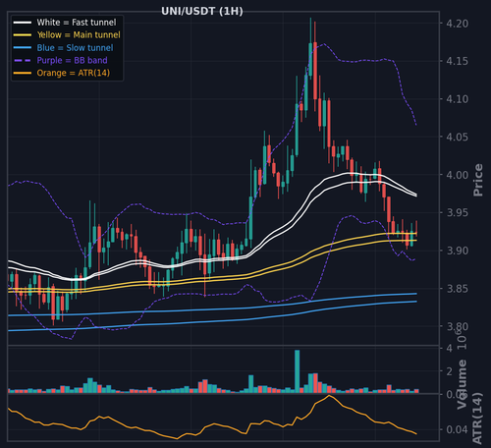Click the 3.95 price axis label
491x448 pixels.
[x=458, y=213]
